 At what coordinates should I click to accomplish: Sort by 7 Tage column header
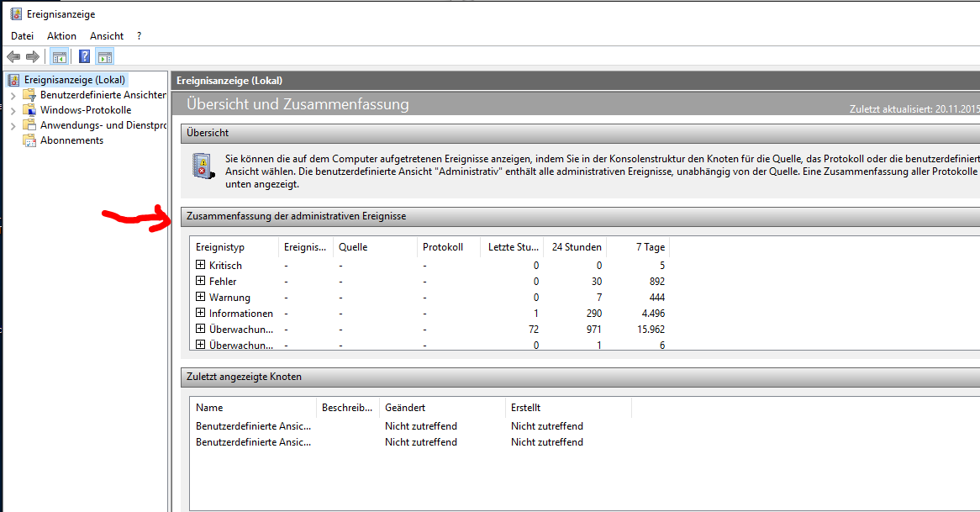[x=639, y=247]
